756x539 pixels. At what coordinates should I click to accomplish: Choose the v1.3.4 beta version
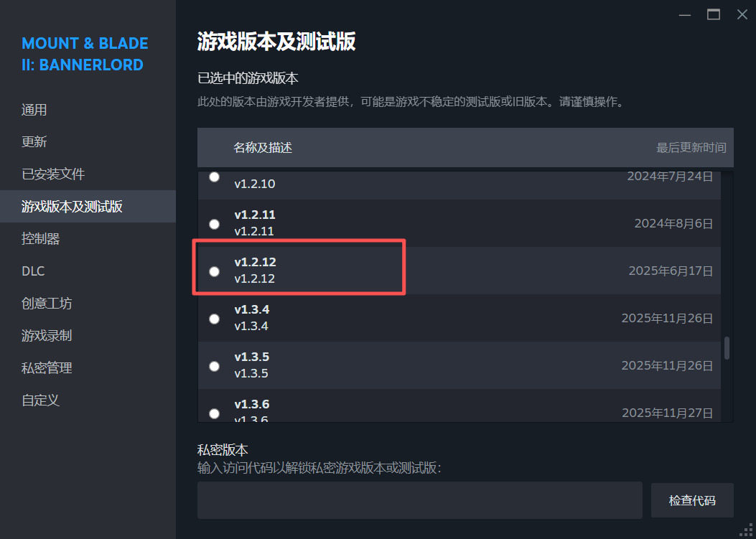pyautogui.click(x=214, y=319)
